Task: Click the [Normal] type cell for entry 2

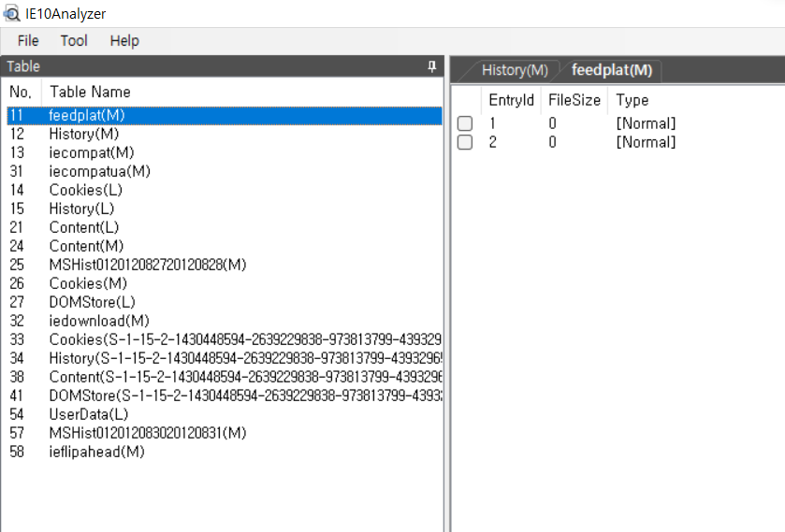Action: 646,142
